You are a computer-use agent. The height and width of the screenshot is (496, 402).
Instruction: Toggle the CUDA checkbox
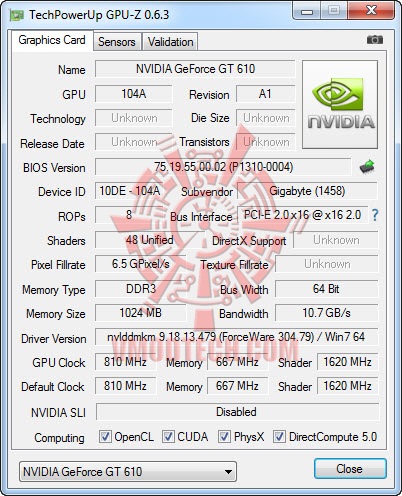(168, 436)
